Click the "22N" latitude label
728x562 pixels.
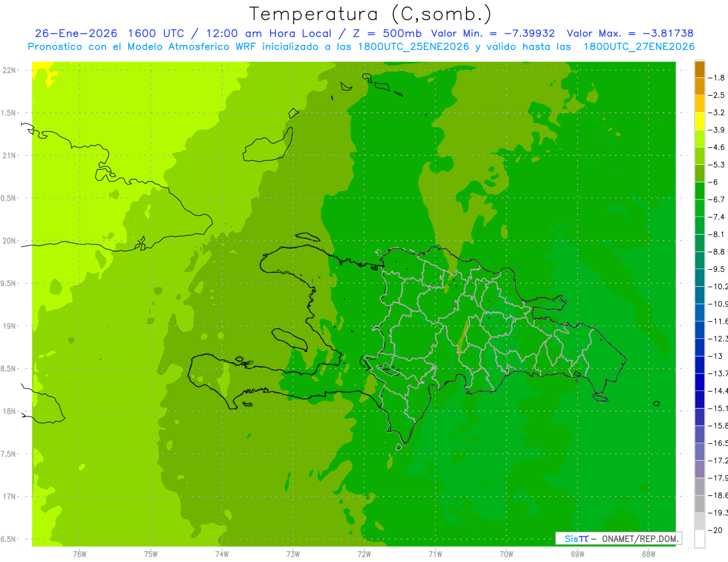tap(10, 70)
